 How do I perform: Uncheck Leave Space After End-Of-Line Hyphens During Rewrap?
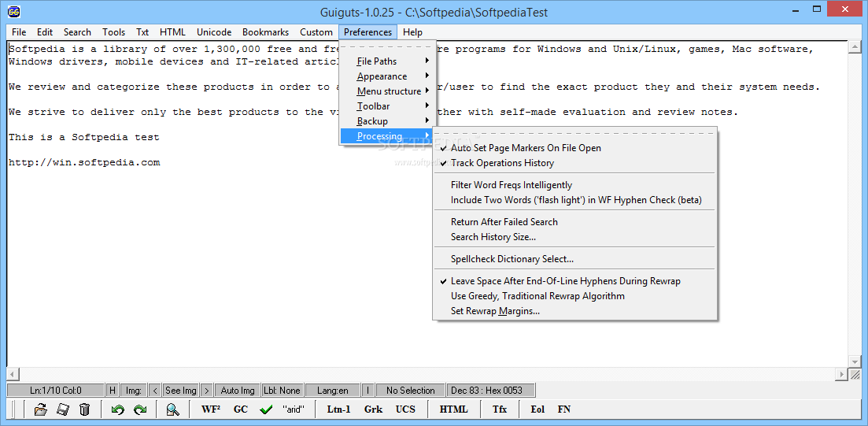(574, 281)
